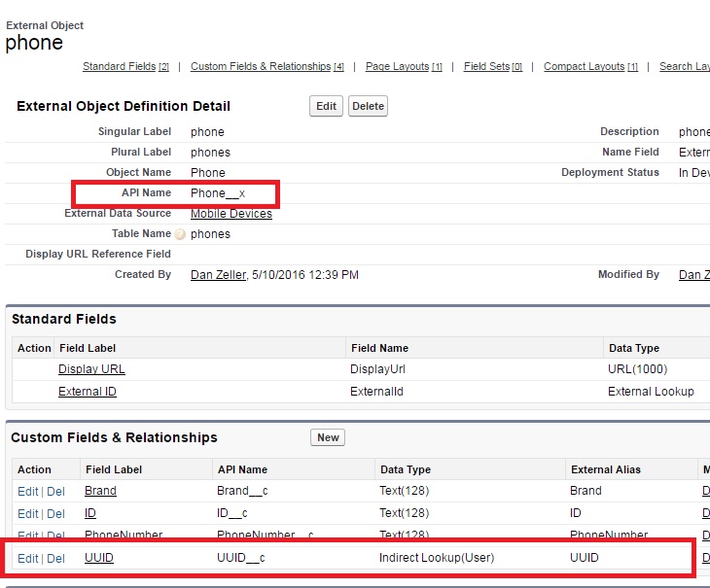This screenshot has width=710, height=588.
Task: Delete the UUID custom field
Action: 55,558
